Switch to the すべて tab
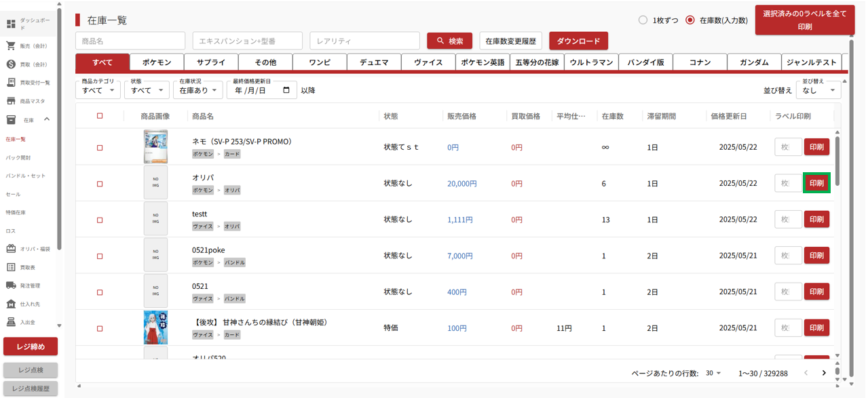The width and height of the screenshot is (868, 398). 102,62
